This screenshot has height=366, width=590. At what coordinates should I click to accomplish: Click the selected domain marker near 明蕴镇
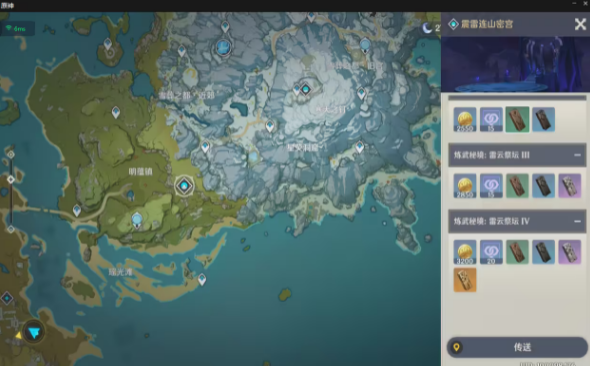coord(184,186)
